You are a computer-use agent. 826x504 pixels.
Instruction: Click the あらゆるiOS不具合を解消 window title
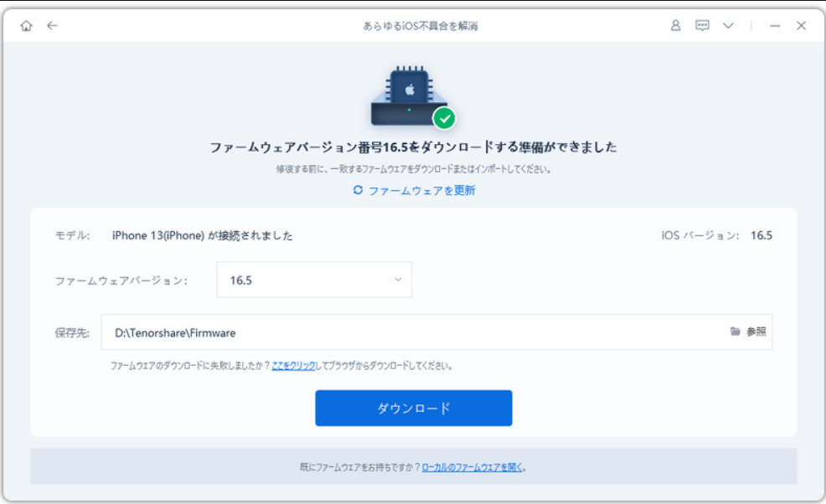tap(421, 26)
